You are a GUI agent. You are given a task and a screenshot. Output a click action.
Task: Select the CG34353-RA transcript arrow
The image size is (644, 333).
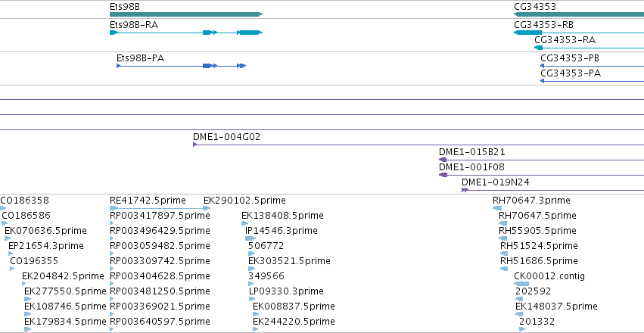pos(539,48)
